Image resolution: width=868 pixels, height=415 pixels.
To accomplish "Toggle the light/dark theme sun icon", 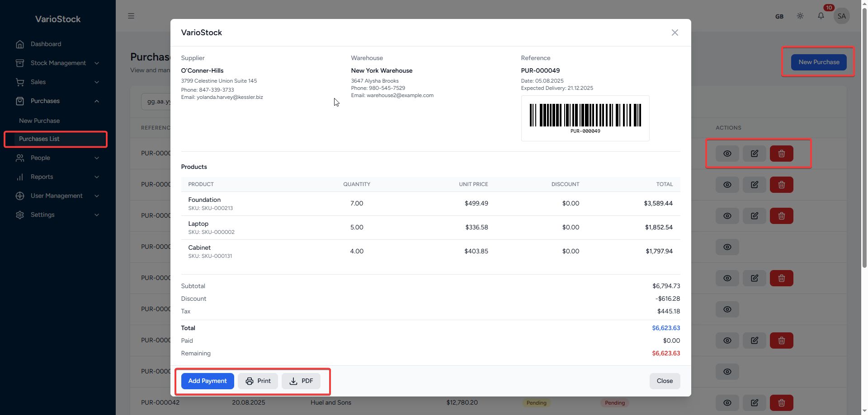I will click(800, 16).
